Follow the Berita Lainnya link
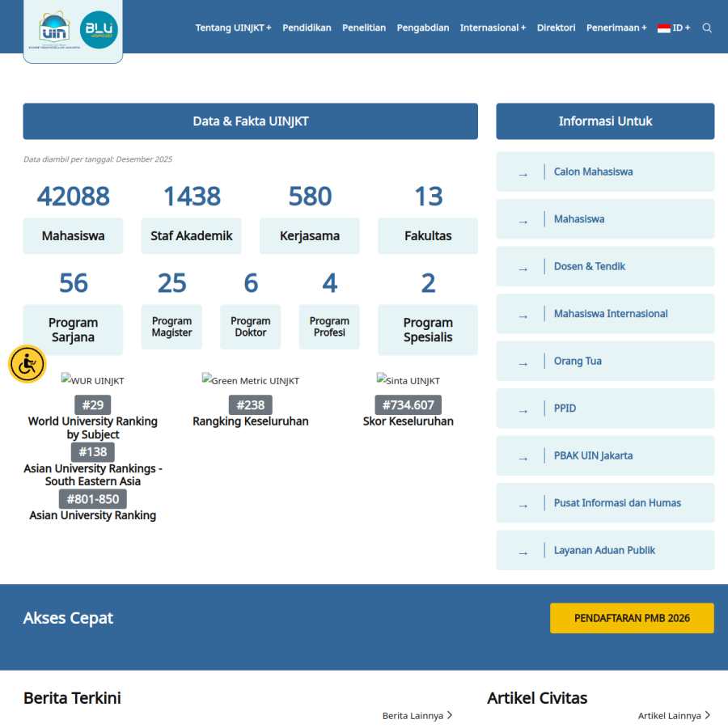The height and width of the screenshot is (728, 728). coord(417,716)
